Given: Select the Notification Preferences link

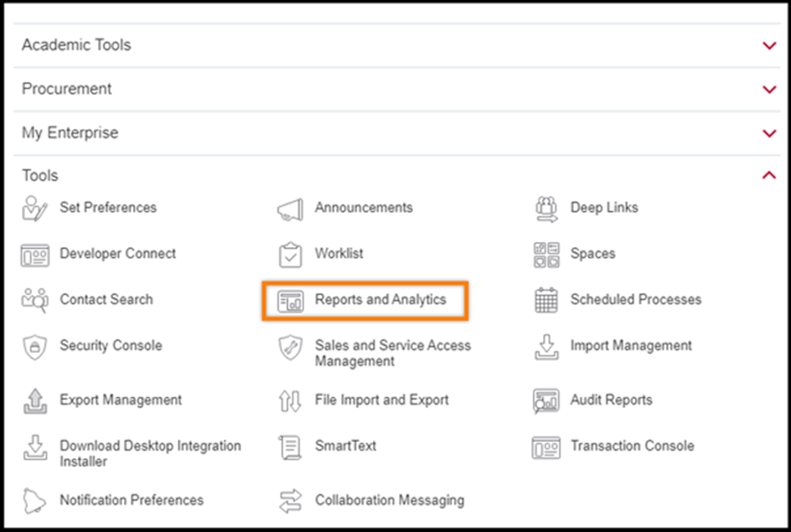Looking at the screenshot, I should (131, 500).
